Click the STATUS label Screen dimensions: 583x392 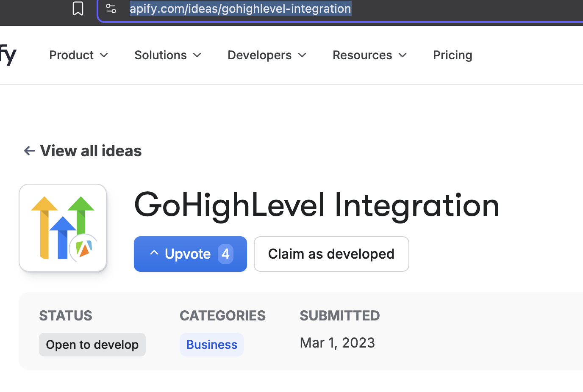pyautogui.click(x=66, y=316)
